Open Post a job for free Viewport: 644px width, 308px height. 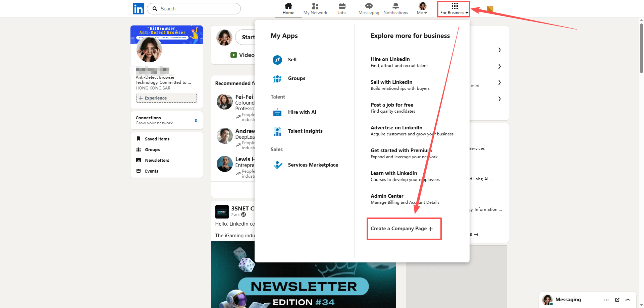click(x=393, y=108)
